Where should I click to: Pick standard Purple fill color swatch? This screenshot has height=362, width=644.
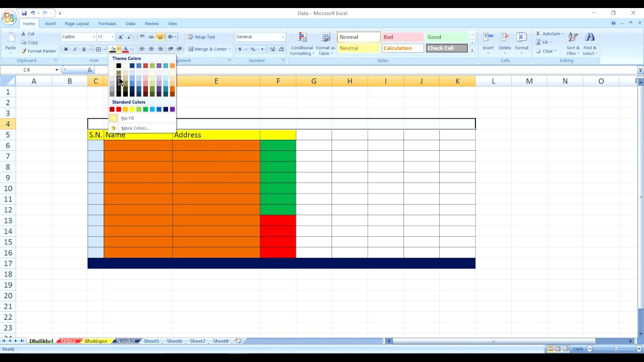(x=172, y=109)
